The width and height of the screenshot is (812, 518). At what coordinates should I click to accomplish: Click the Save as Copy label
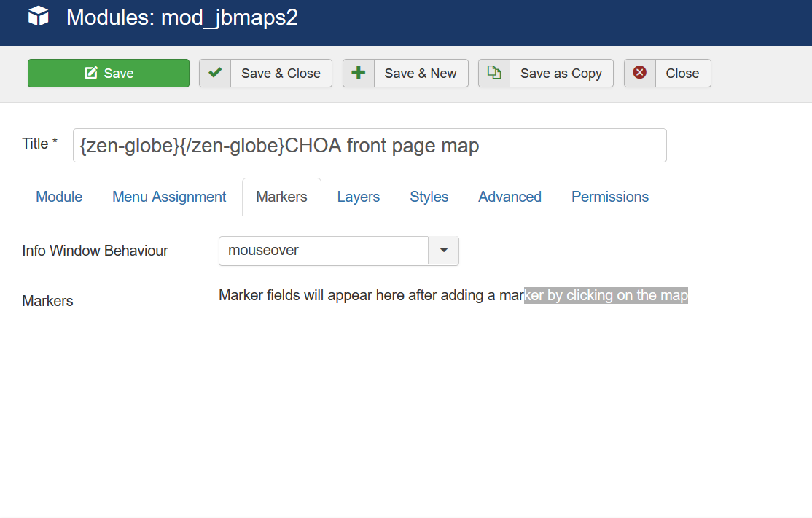click(x=561, y=74)
